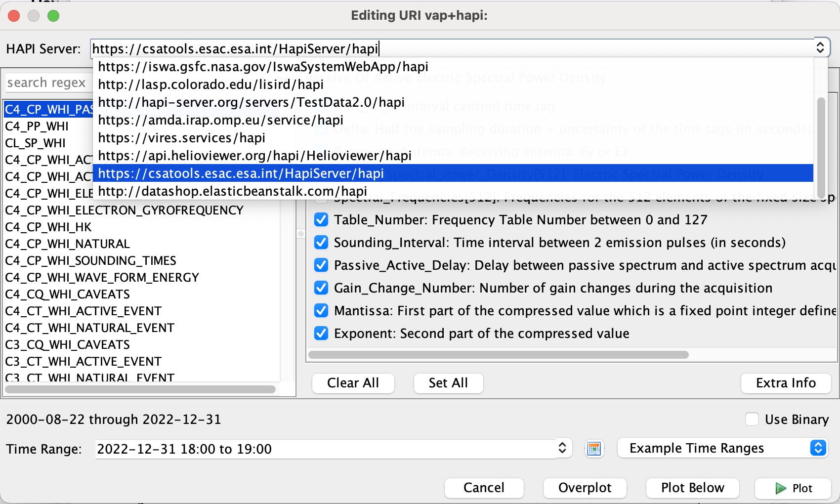Select C3_CQ_WHI_CAVEATS dataset
Image resolution: width=840 pixels, height=504 pixels.
pyautogui.click(x=142, y=344)
